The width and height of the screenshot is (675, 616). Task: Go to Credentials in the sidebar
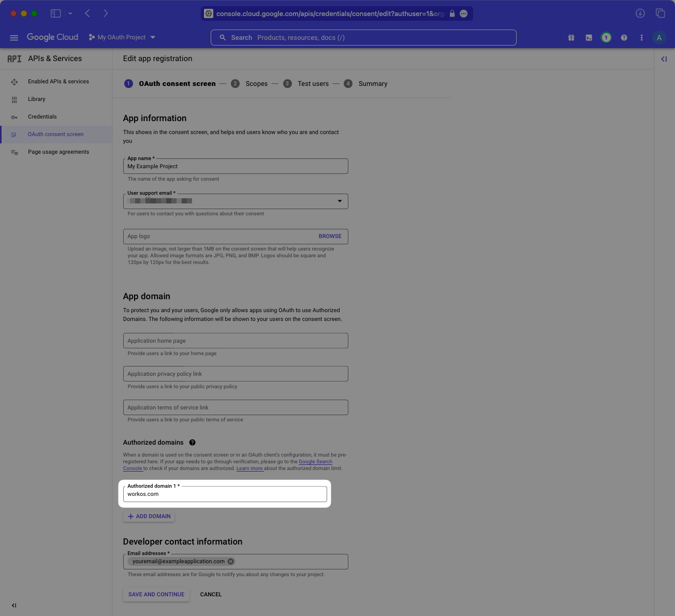(42, 116)
